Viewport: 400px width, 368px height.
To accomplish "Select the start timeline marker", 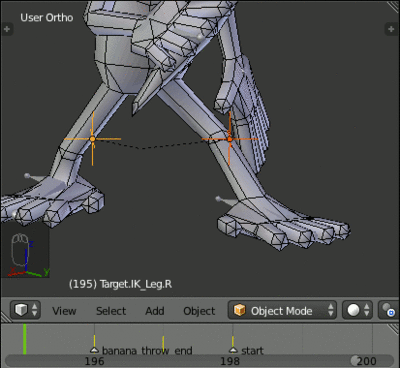I will click(x=233, y=350).
